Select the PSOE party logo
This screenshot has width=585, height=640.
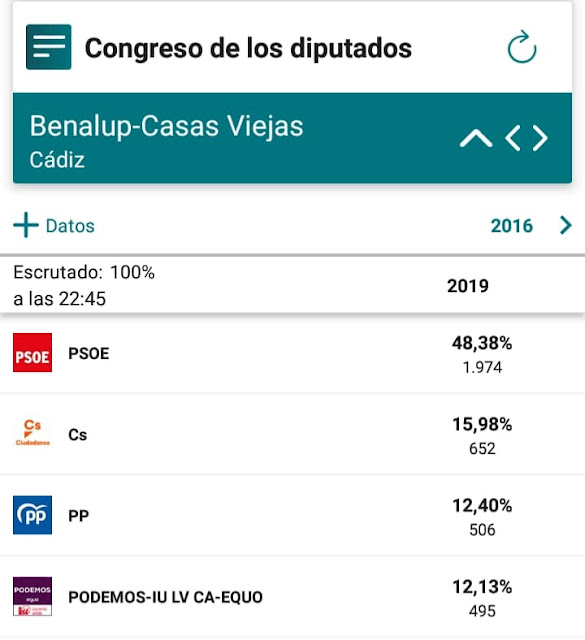pyautogui.click(x=32, y=352)
